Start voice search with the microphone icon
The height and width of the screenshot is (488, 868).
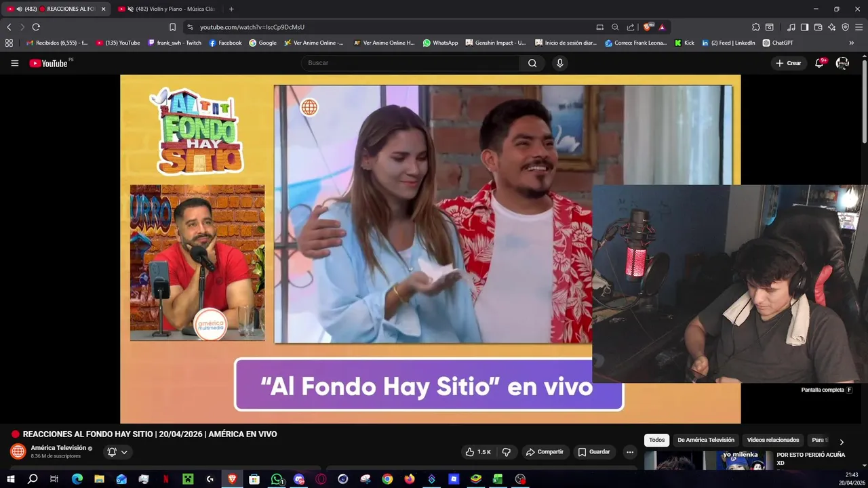pyautogui.click(x=559, y=63)
